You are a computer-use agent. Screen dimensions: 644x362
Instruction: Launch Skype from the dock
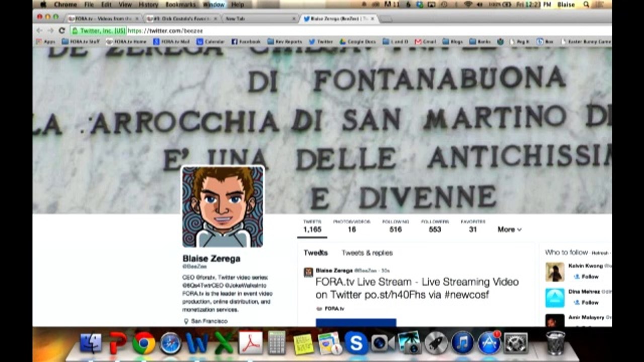pos(356,343)
